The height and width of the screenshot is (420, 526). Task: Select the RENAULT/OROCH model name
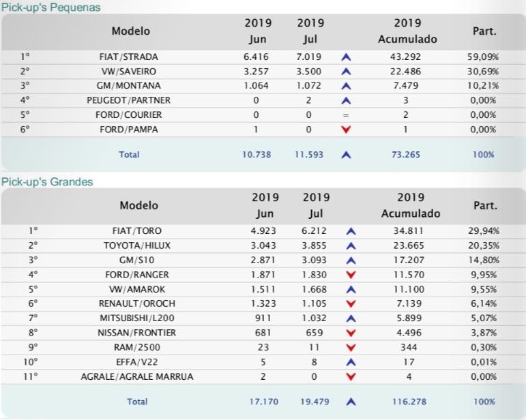137,303
